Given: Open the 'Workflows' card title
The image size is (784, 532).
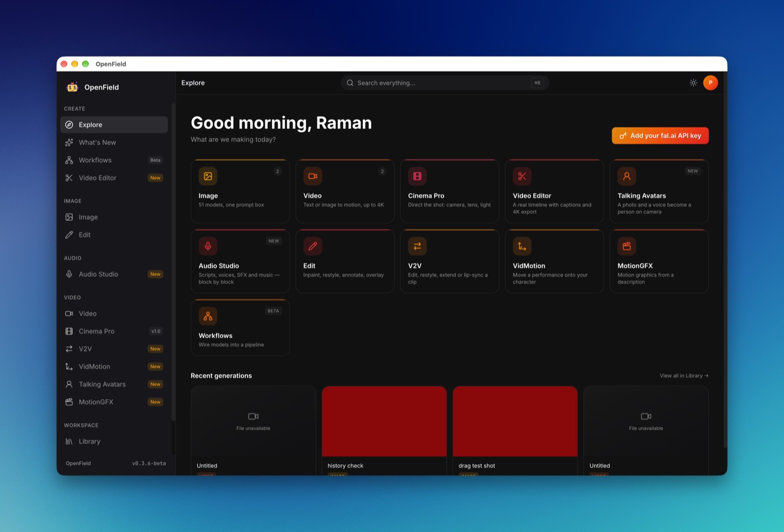Looking at the screenshot, I should tap(216, 336).
